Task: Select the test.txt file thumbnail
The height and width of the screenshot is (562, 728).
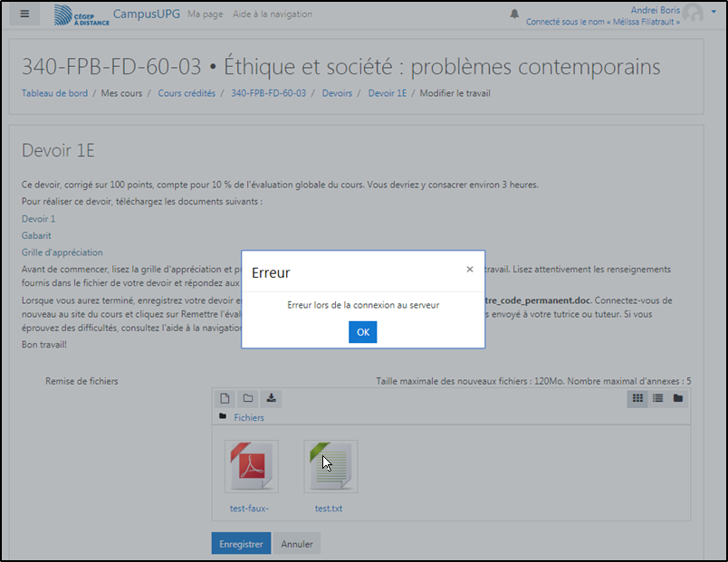Action: (330, 467)
